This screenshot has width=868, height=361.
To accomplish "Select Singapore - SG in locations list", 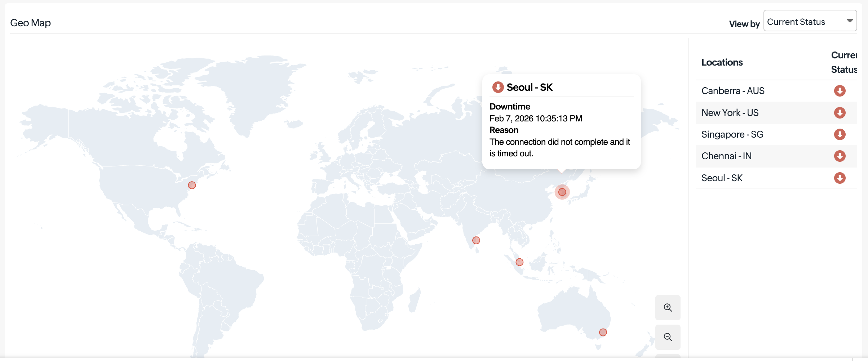I will click(732, 134).
